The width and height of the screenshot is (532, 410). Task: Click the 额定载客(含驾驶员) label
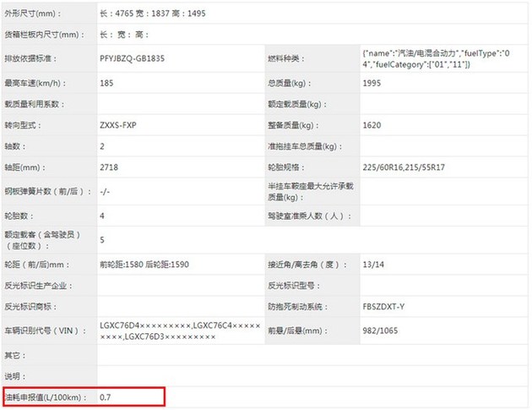pyautogui.click(x=42, y=240)
